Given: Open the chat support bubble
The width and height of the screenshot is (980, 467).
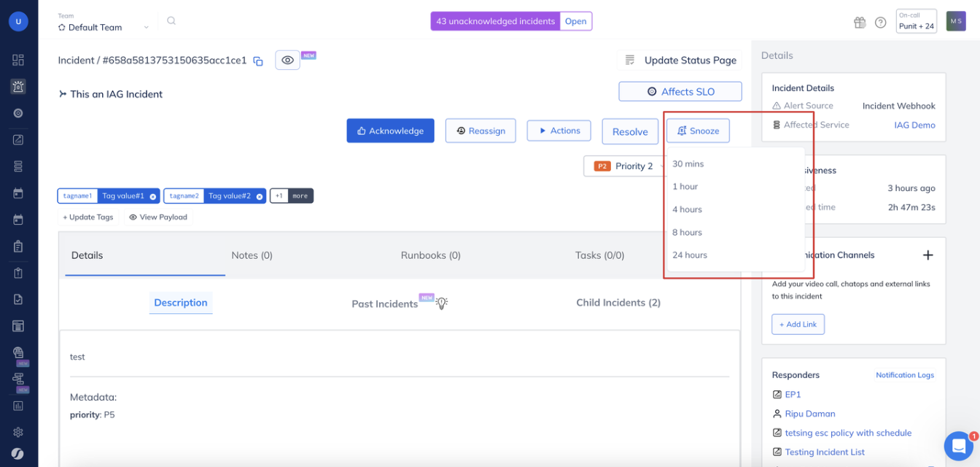Looking at the screenshot, I should (958, 445).
